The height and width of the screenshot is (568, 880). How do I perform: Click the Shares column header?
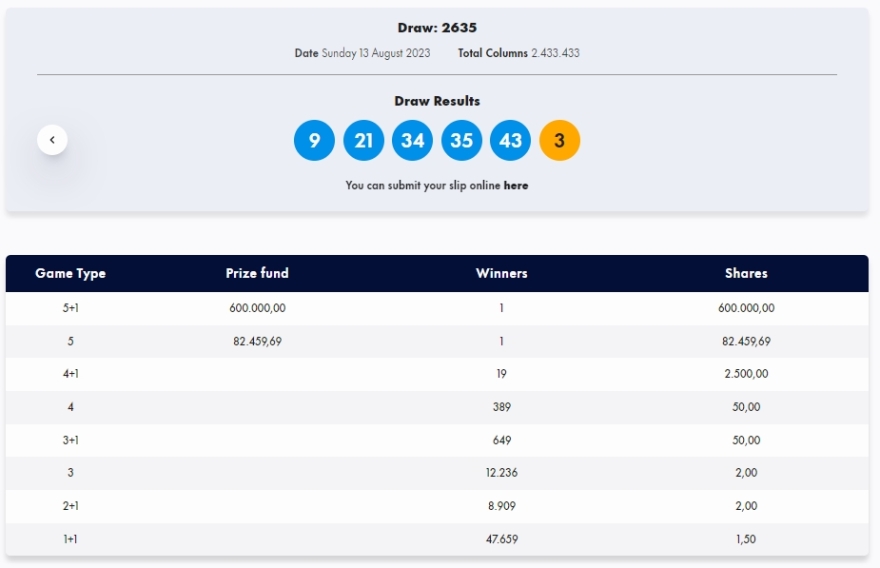[746, 273]
